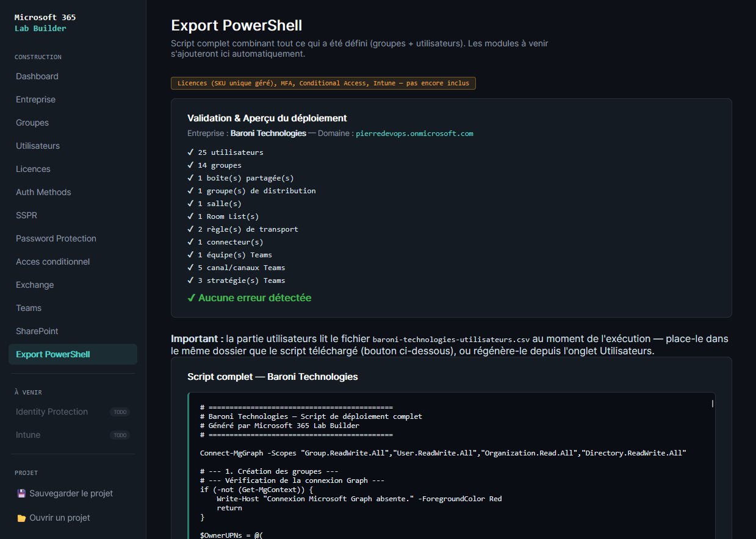Click the baroni-technologies-utilisateurs.csv file name

point(451,339)
